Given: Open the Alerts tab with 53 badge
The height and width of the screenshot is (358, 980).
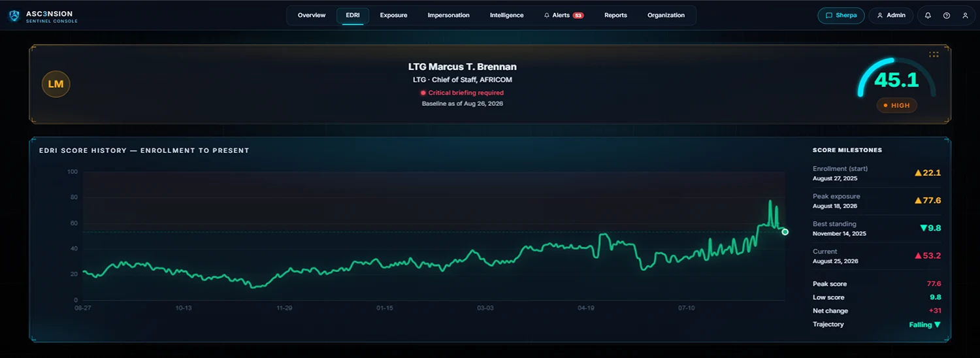Looking at the screenshot, I should click(x=563, y=16).
